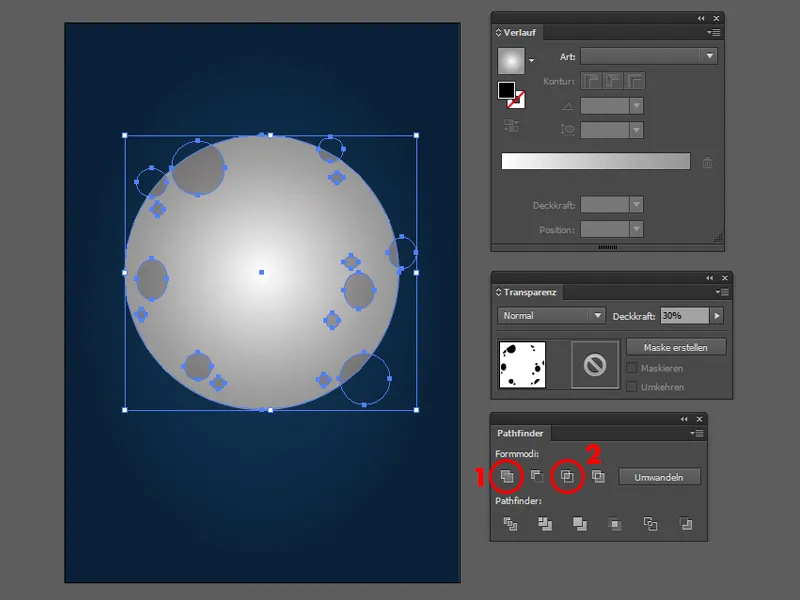
Task: Click the reverse gradient icon
Action: [x=511, y=125]
